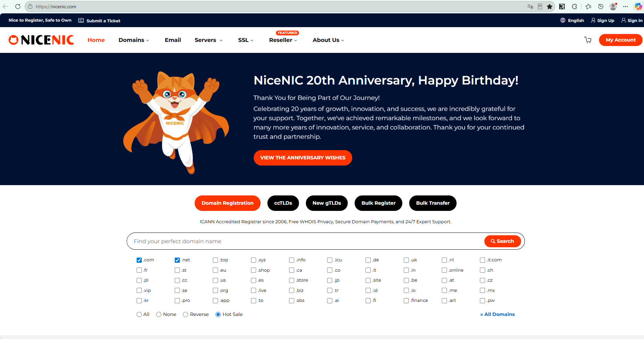Click the My Account button

click(x=621, y=40)
